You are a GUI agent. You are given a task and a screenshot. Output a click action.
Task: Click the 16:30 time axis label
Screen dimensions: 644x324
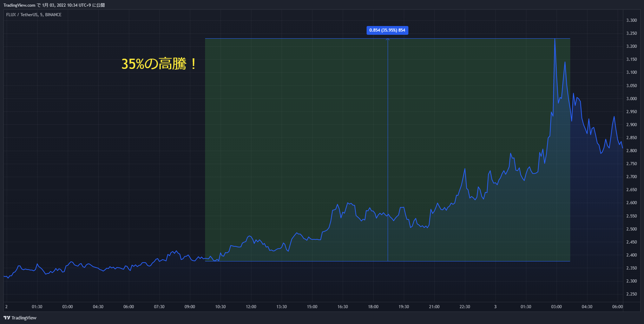click(x=342, y=307)
